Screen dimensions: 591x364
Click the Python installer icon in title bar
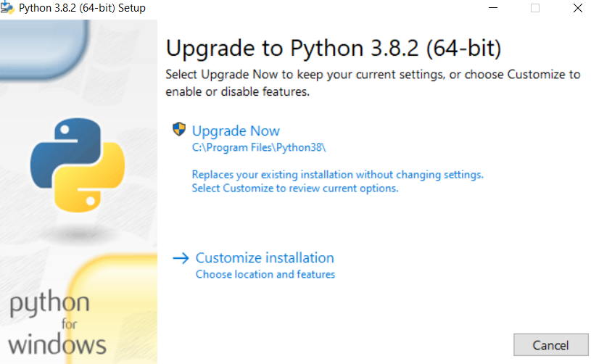pos(7,7)
